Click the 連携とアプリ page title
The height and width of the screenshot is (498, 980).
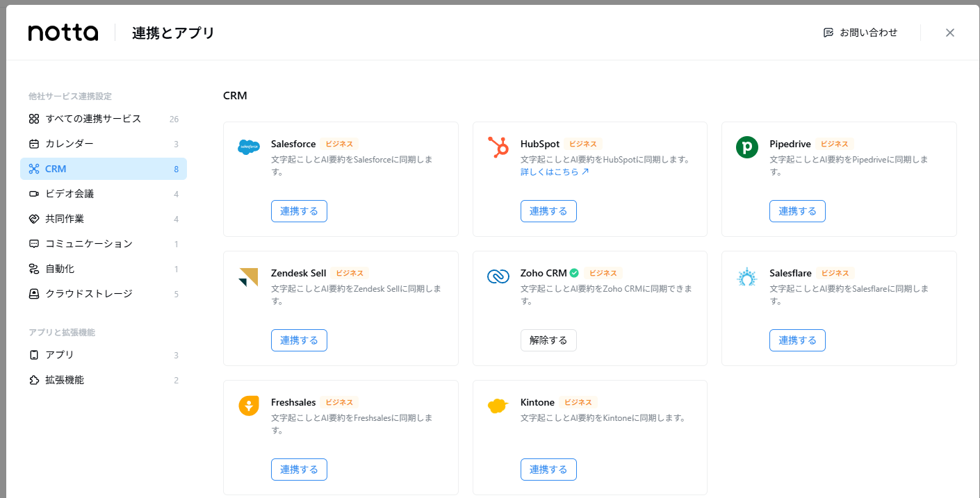[173, 33]
